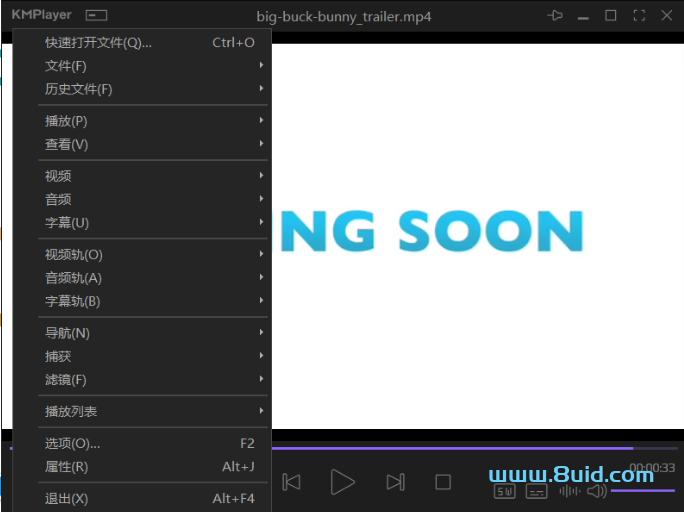Expand the 音频 submenu arrow
This screenshot has width=684, height=512.
tap(261, 199)
